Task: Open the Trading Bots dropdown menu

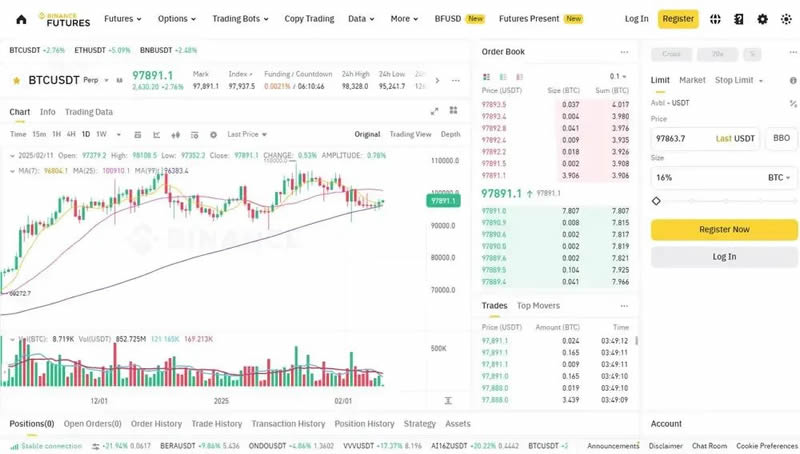Action: click(x=240, y=19)
